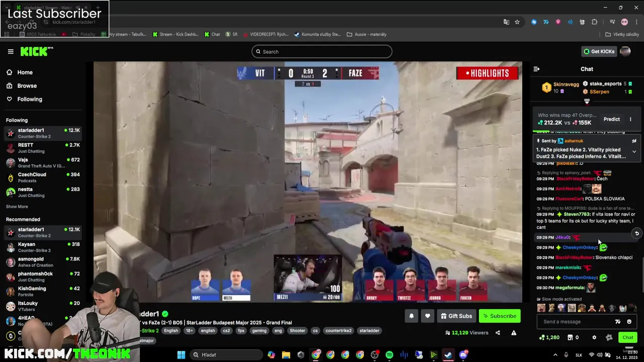The height and width of the screenshot is (362, 644).
Task: Bookmark this page with star icon
Action: 517,22
